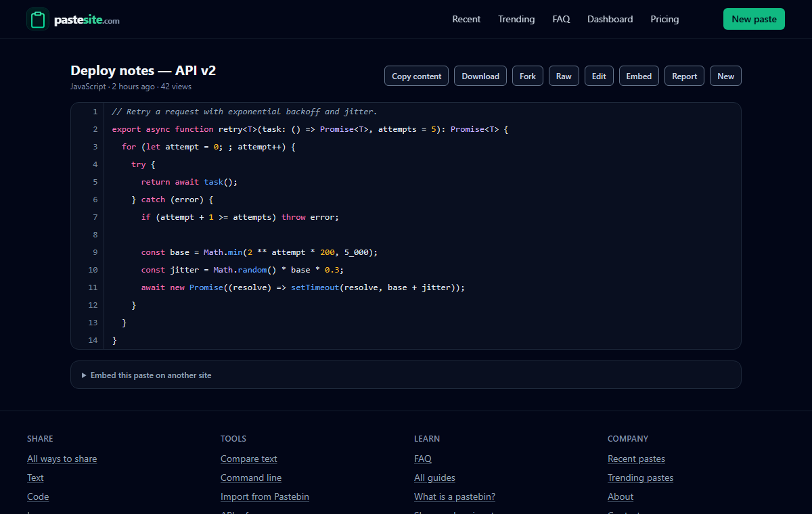Open 'All ways to share' footer link
This screenshot has height=514, width=812.
[62, 459]
